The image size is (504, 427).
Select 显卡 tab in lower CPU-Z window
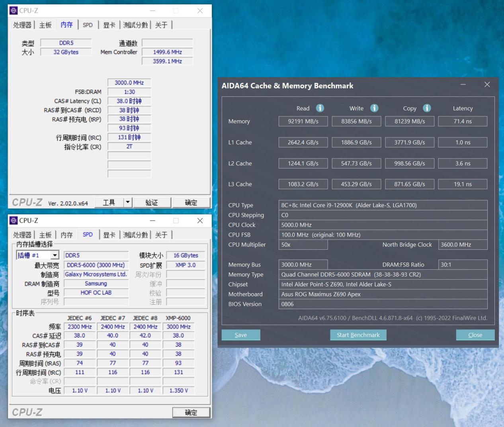[x=109, y=235]
